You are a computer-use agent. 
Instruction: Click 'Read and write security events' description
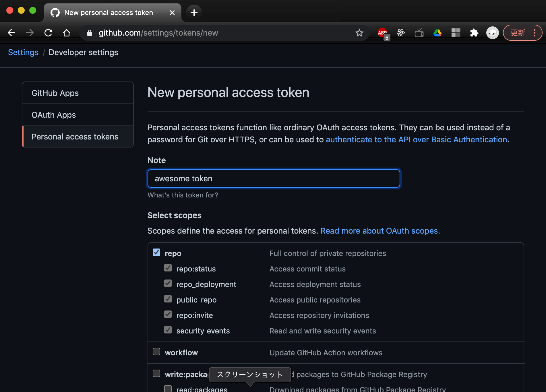pos(323,331)
